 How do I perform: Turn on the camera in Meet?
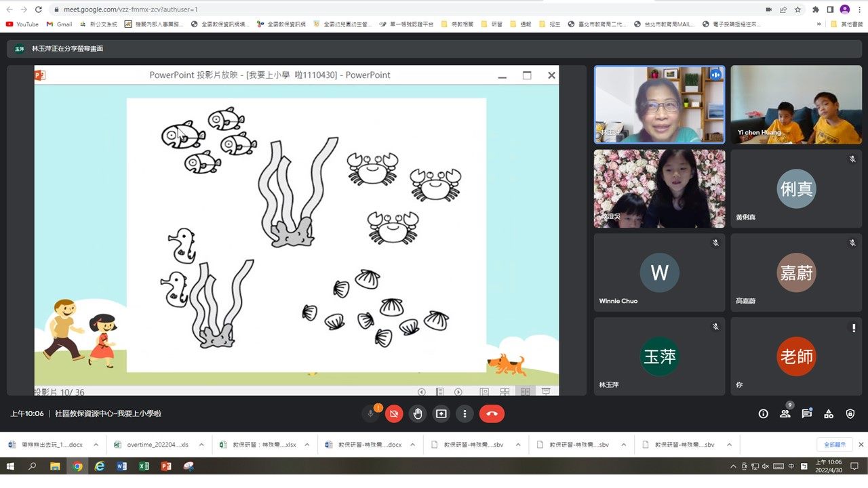coord(394,413)
